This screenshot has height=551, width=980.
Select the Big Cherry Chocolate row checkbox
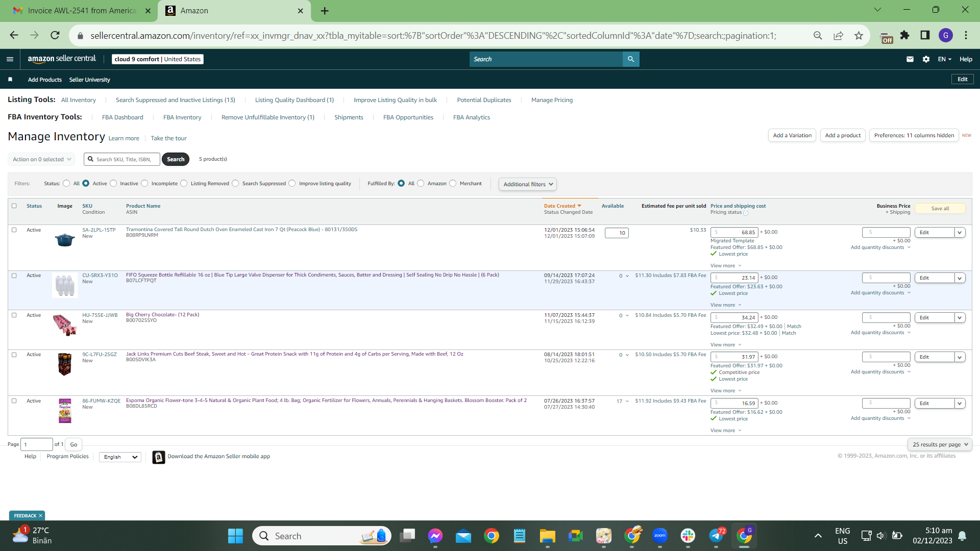(x=14, y=315)
